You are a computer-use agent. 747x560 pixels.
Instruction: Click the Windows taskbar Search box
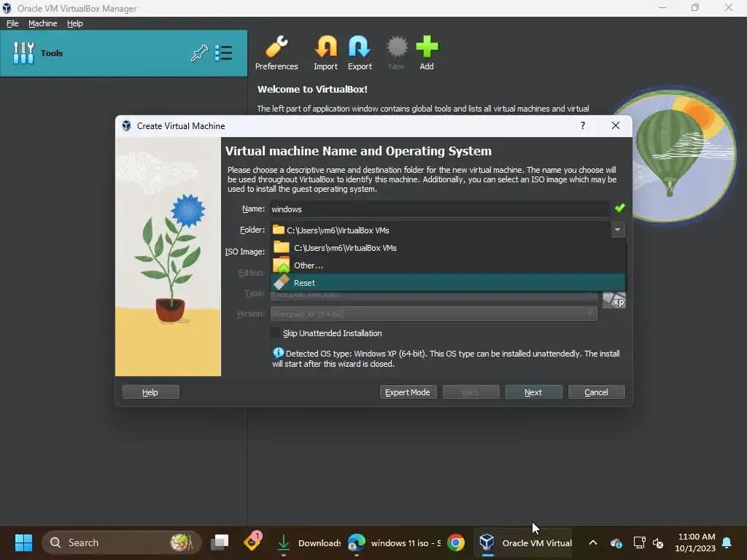[122, 542]
